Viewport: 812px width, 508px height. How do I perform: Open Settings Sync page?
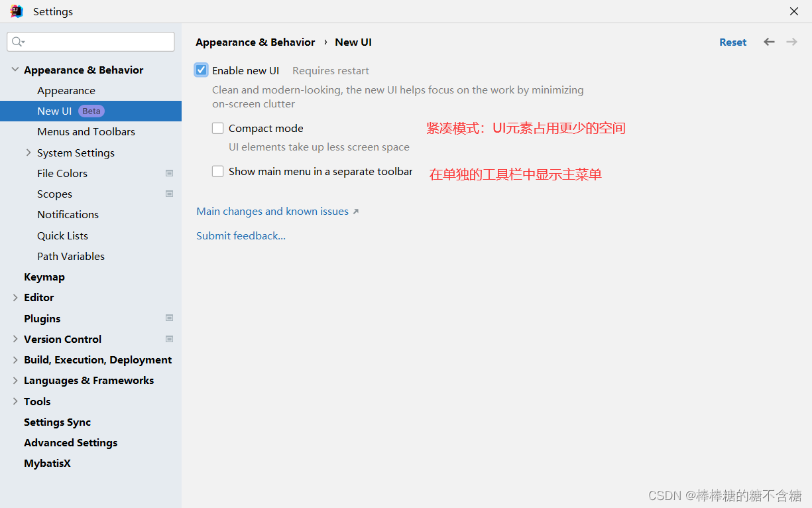pos(57,422)
